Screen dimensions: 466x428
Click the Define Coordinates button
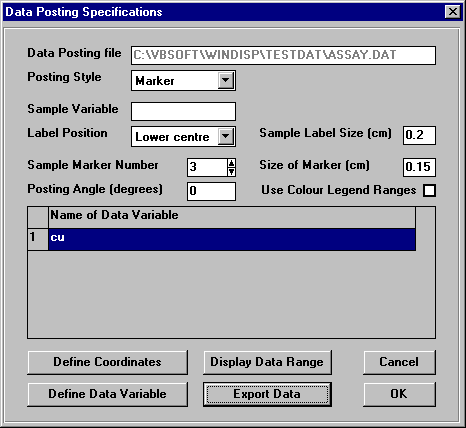click(x=107, y=362)
